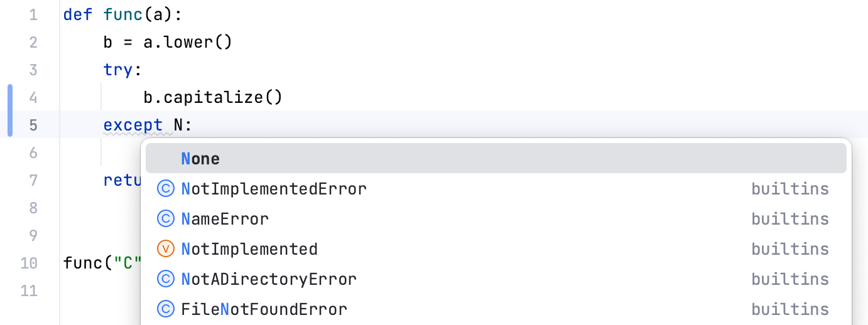Place cursor on the underlined except keyword
Screen dimensions: 868x325
[133, 125]
